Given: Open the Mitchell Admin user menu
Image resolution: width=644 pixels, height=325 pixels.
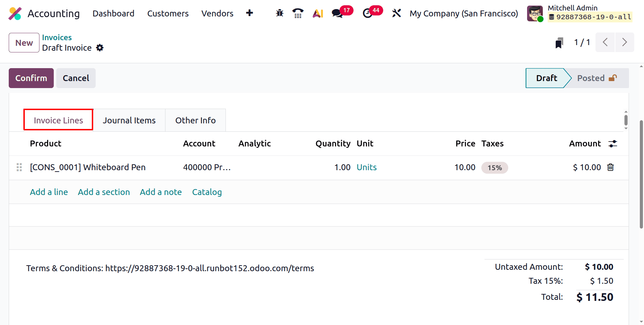Looking at the screenshot, I should click(572, 8).
